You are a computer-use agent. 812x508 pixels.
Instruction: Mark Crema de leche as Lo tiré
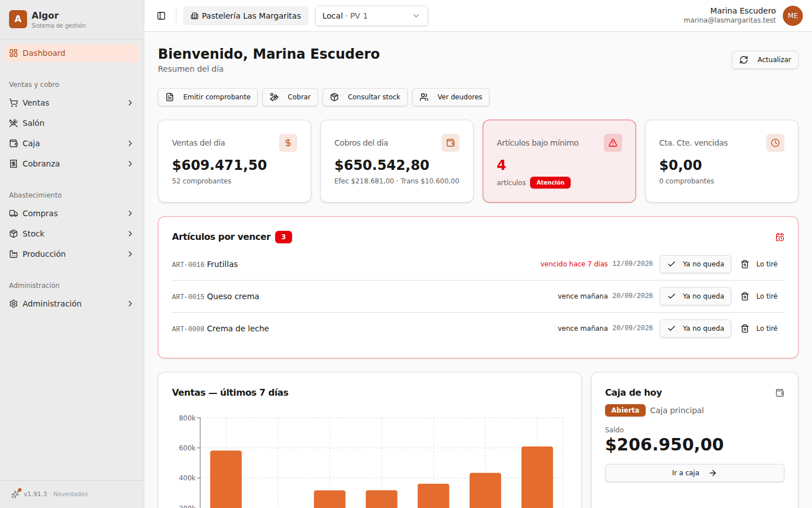(x=759, y=329)
